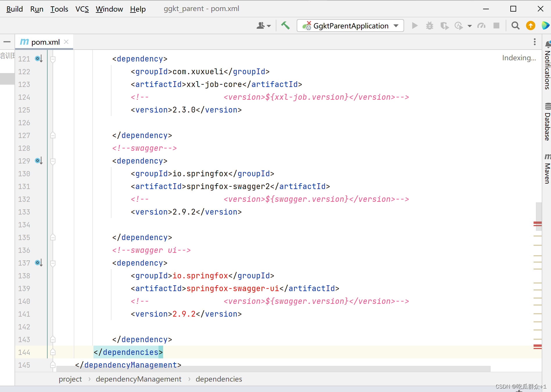Toggle the fold end marker at line 127
The height and width of the screenshot is (392, 551).
coord(53,135)
